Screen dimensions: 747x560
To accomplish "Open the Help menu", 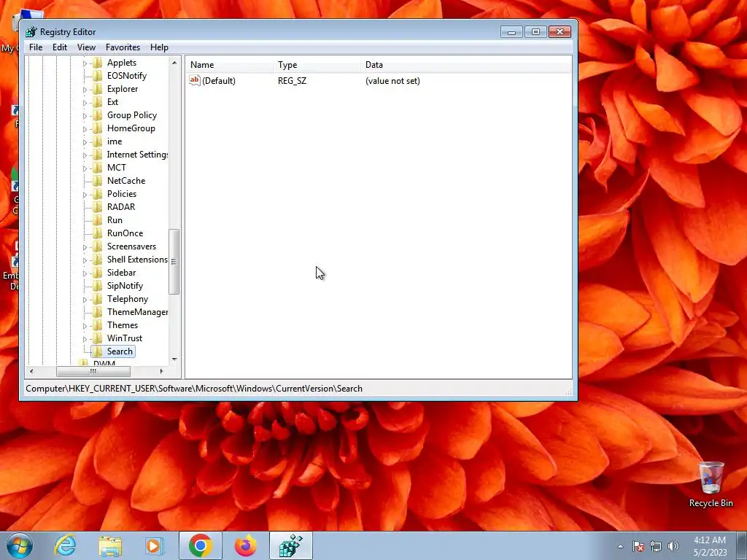I will click(159, 47).
